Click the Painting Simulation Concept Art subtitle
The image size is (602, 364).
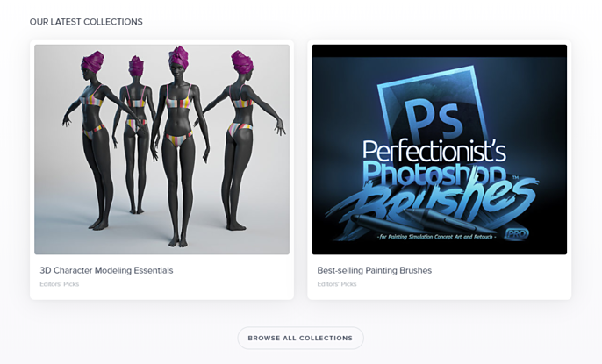(436, 237)
